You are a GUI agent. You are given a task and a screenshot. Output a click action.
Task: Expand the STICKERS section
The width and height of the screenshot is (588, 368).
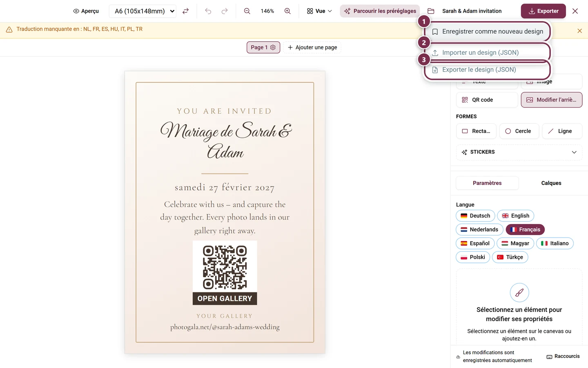coord(519,152)
